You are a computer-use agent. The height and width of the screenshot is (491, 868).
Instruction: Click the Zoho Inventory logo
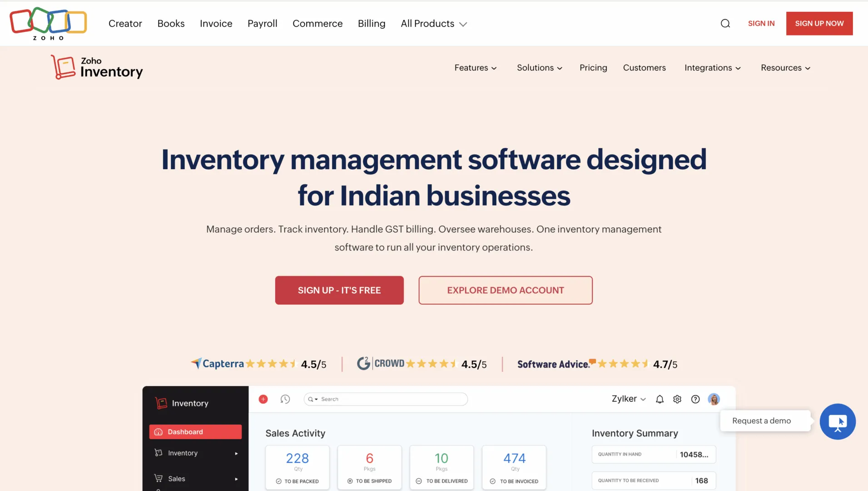pyautogui.click(x=97, y=67)
